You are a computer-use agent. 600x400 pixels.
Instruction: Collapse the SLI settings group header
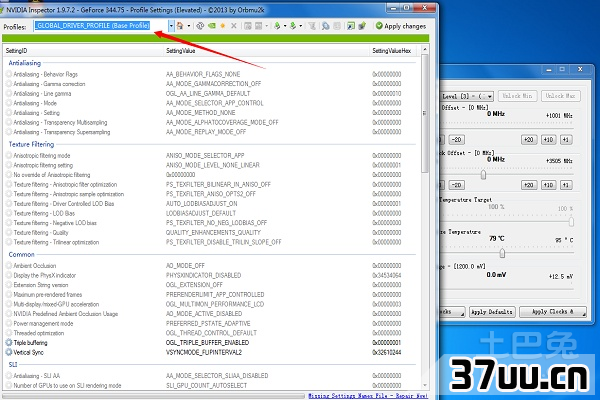[x=13, y=364]
